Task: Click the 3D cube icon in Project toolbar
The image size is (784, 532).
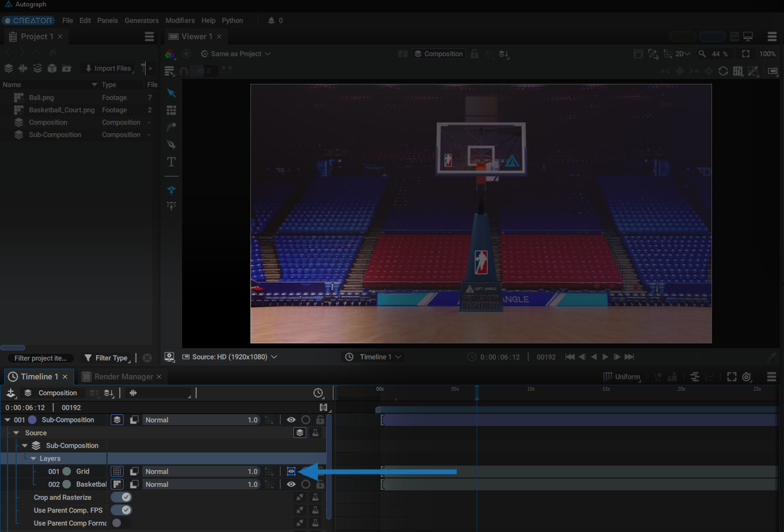Action: tap(52, 68)
